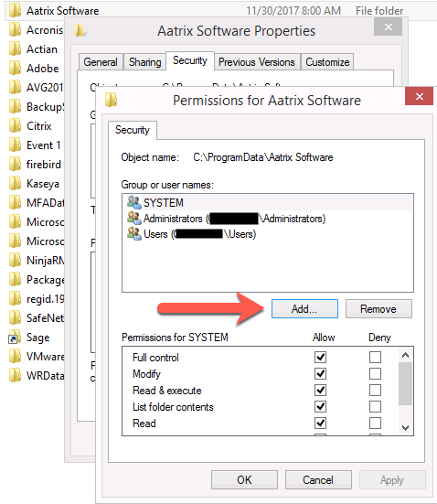Click the firebird folder icon

pyautogui.click(x=16, y=165)
